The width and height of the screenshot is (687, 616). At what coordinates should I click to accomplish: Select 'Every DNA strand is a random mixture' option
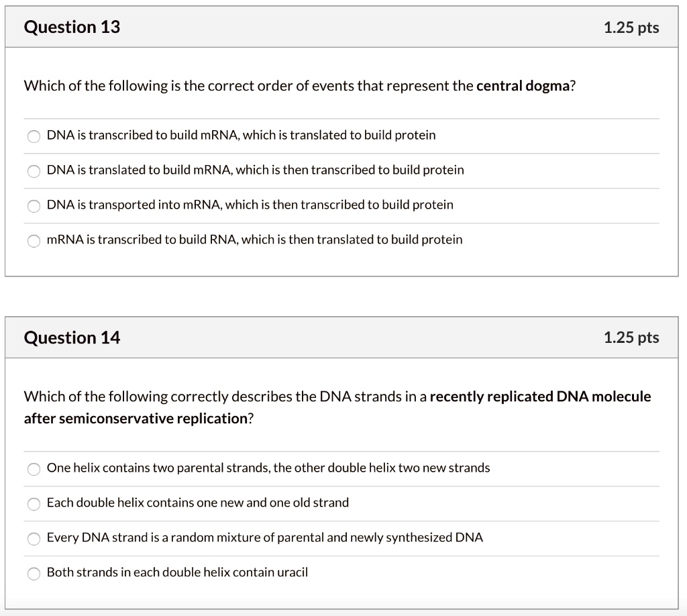tap(34, 538)
